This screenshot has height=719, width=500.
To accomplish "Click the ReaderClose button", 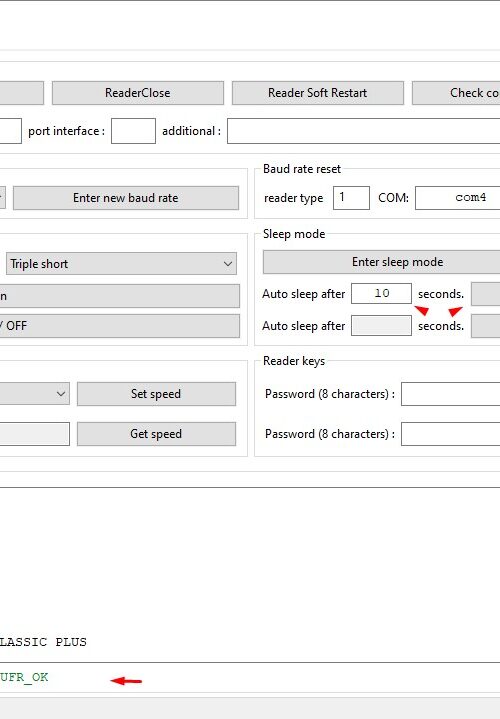I will [138, 93].
